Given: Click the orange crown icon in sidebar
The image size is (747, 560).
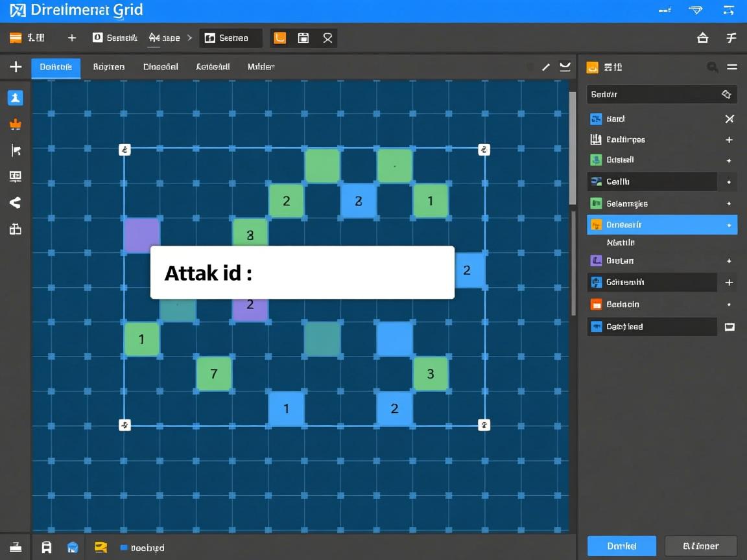Looking at the screenshot, I should [15, 124].
